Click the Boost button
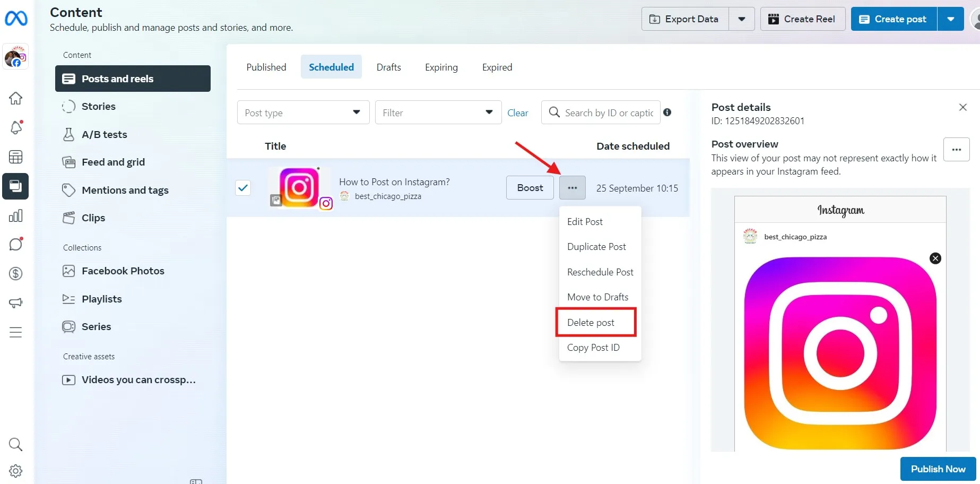The width and height of the screenshot is (980, 484). pyautogui.click(x=530, y=188)
